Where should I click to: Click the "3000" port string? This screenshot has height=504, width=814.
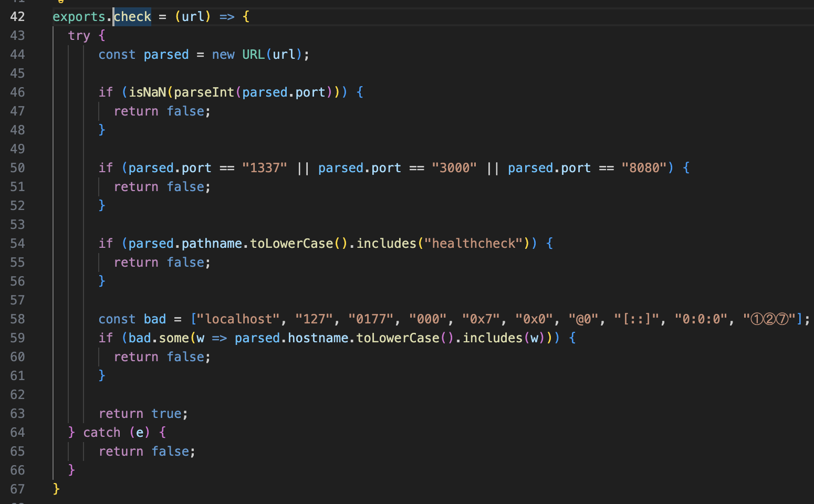pyautogui.click(x=454, y=168)
